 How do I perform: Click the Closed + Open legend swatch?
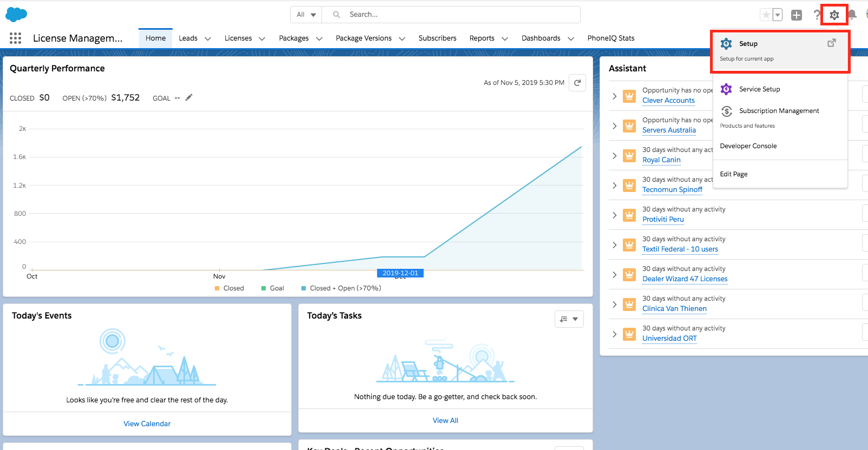(x=304, y=288)
